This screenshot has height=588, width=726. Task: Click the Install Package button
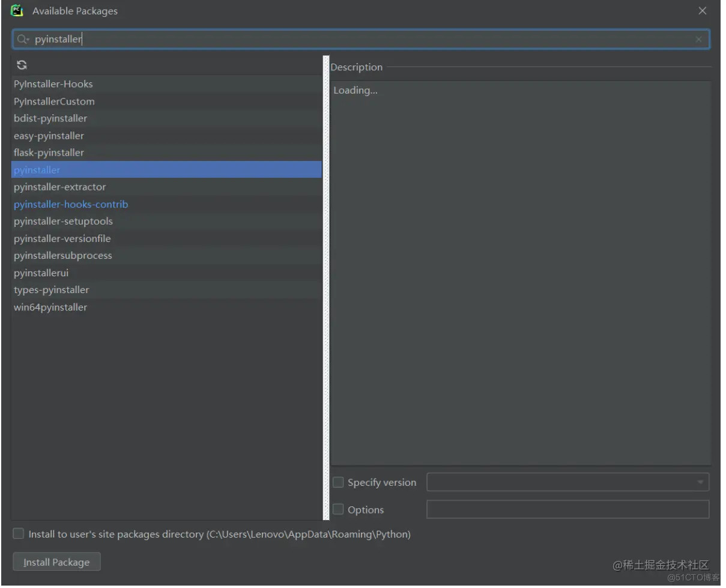[x=56, y=562]
